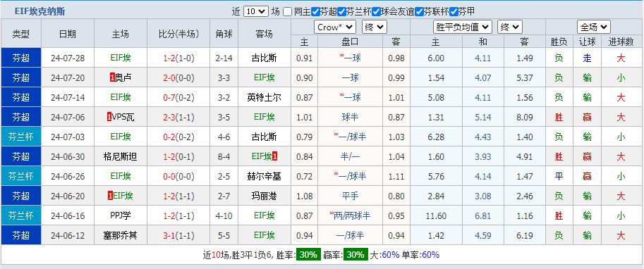Image resolution: width=644 pixels, height=269 pixels.
Task: Open score 0-0(0-0) versus 赫尔辛基
Action: [x=178, y=176]
